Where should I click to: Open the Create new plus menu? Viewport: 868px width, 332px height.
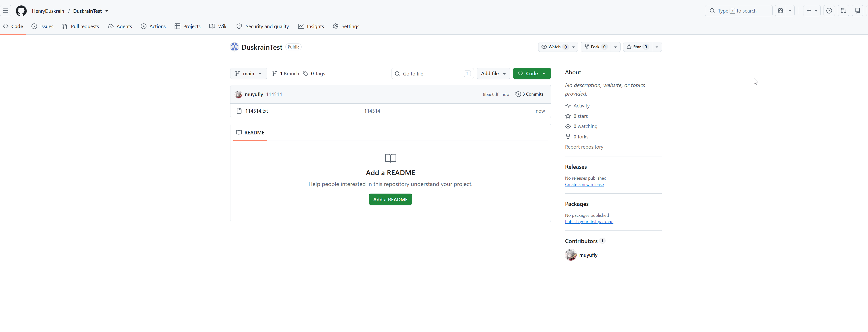pyautogui.click(x=812, y=11)
